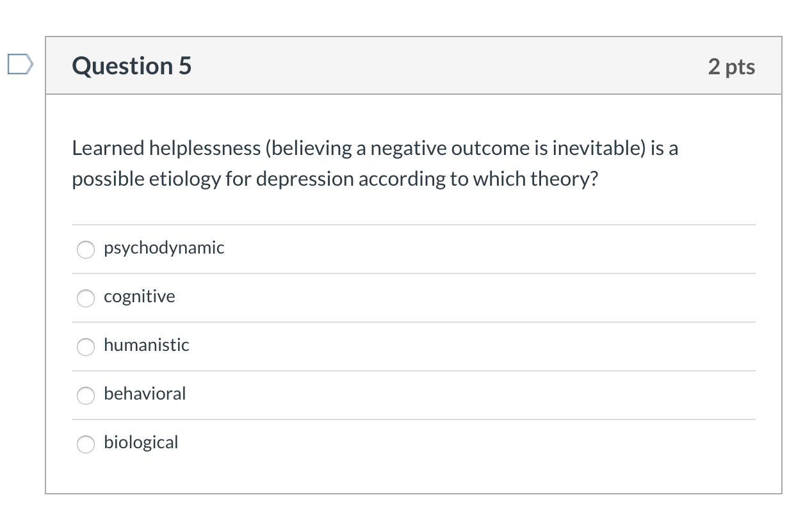Choose the cognitive radio button
812x520 pixels.
coord(86,298)
